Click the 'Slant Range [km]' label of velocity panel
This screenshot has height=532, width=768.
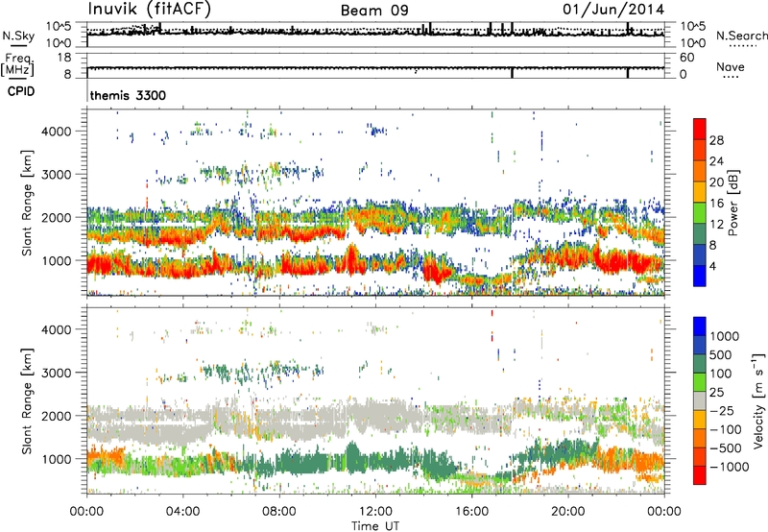27,401
